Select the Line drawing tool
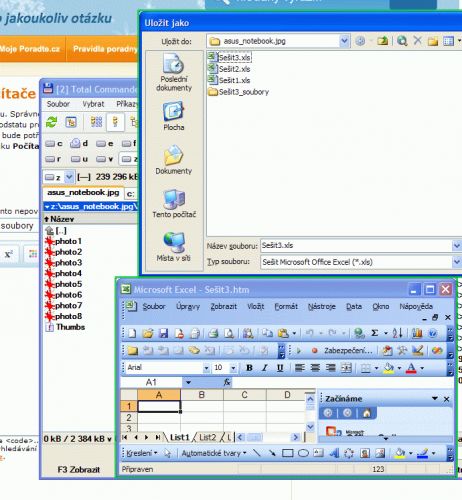 [x=257, y=453]
